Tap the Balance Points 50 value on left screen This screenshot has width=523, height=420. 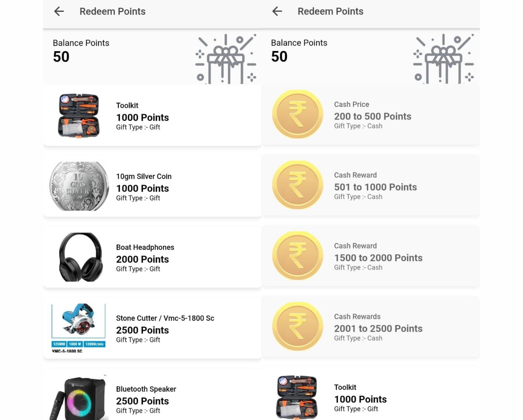pos(61,57)
